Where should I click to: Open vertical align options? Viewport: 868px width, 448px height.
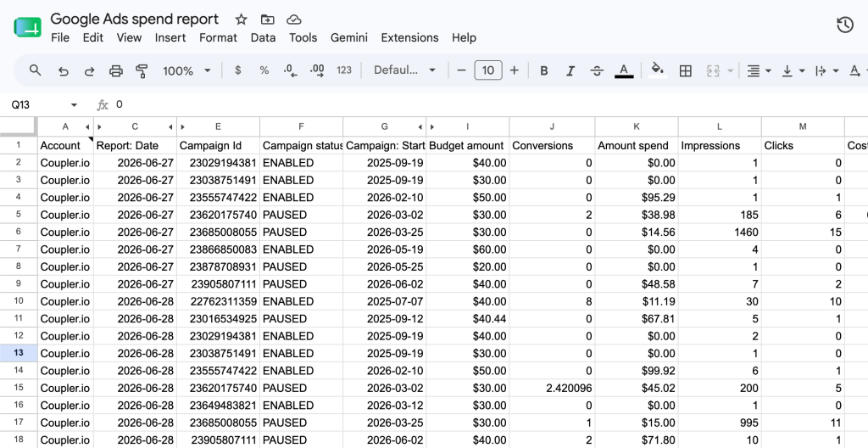(x=793, y=70)
